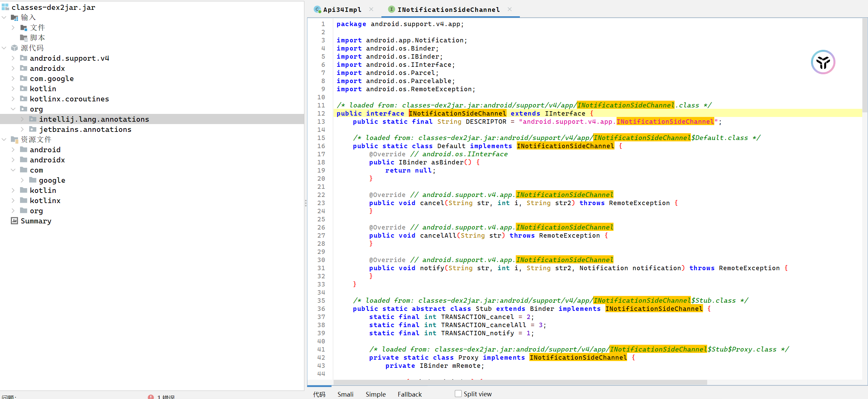Image resolution: width=868 pixels, height=399 pixels.
Task: Switch to the Api34Impl tab
Action: coord(342,9)
